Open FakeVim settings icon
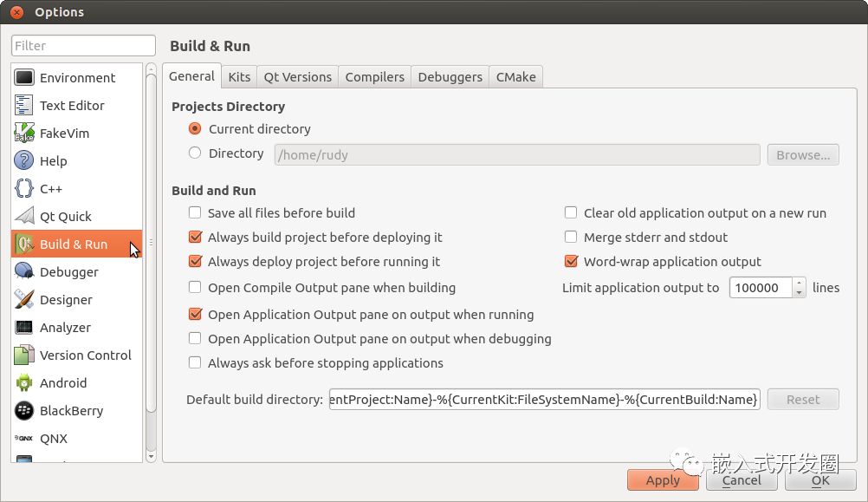868x502 pixels. point(24,133)
